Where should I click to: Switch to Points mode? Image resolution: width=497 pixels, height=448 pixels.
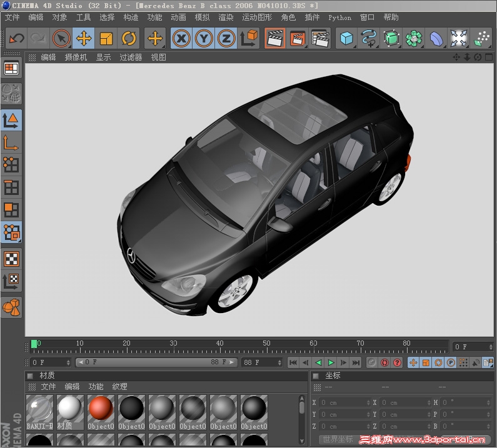(11, 165)
